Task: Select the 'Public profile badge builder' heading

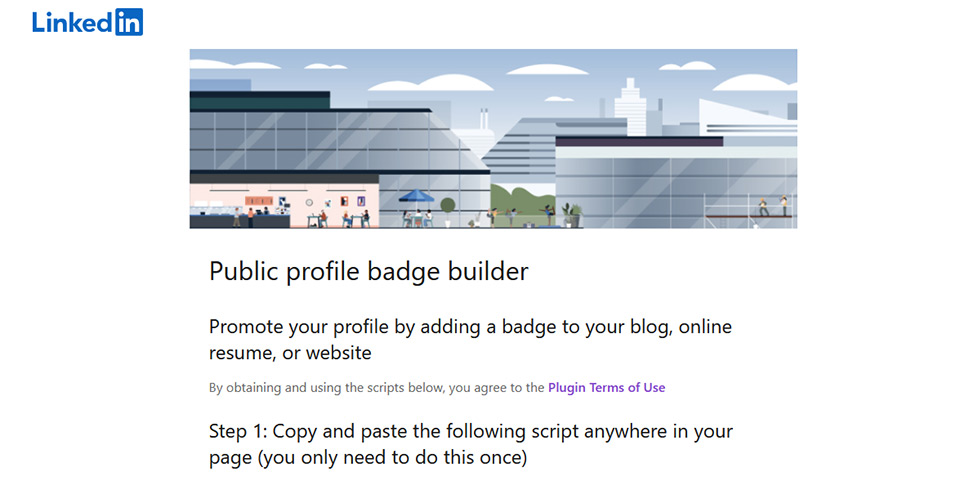Action: click(369, 271)
